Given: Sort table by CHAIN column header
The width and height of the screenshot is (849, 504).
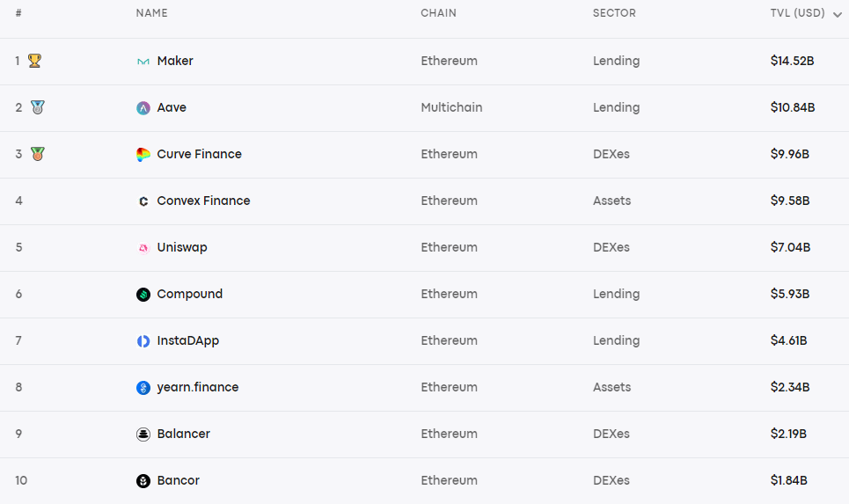Looking at the screenshot, I should click(x=439, y=13).
